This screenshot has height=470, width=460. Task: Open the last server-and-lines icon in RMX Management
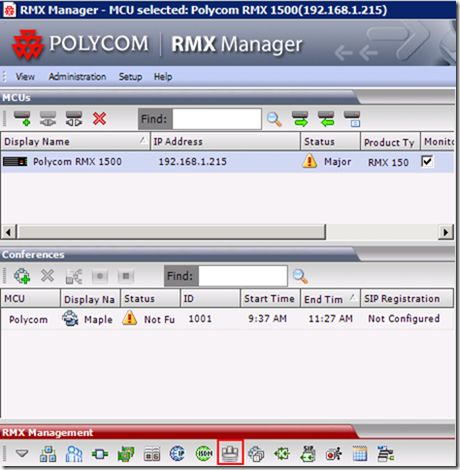tap(386, 454)
